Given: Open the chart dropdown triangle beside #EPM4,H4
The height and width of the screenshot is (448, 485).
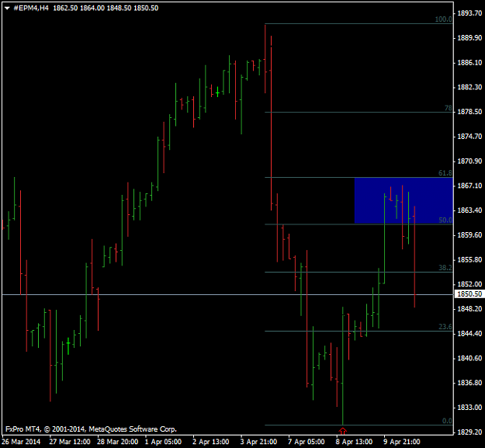Looking at the screenshot, I should [x=7, y=9].
